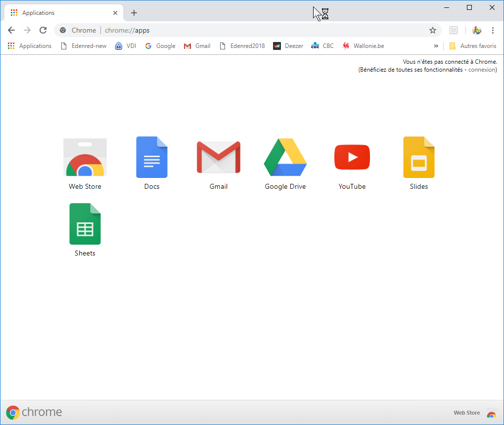
Task: Select the Applications browser tab
Action: click(64, 13)
